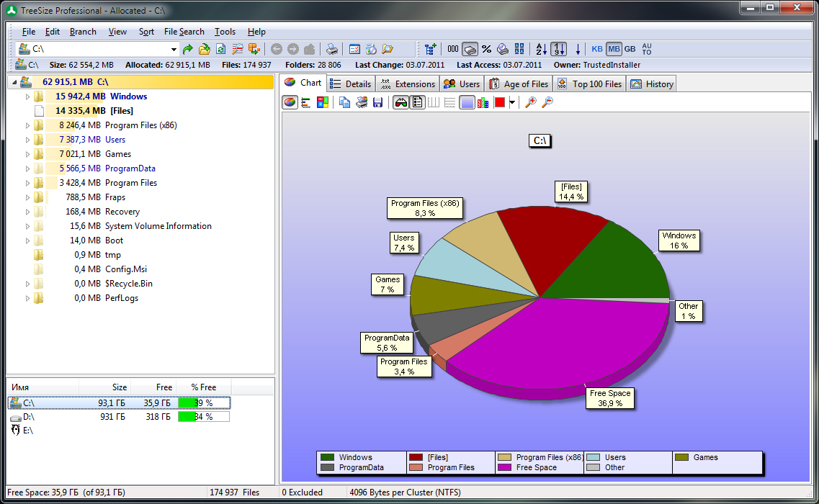
Task: Toggle 3D chart glasses button
Action: tap(400, 102)
